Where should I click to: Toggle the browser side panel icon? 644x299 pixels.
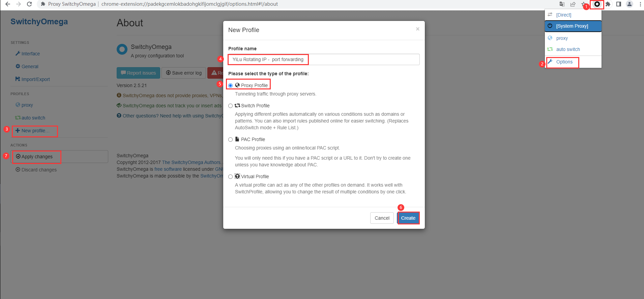pyautogui.click(x=619, y=4)
